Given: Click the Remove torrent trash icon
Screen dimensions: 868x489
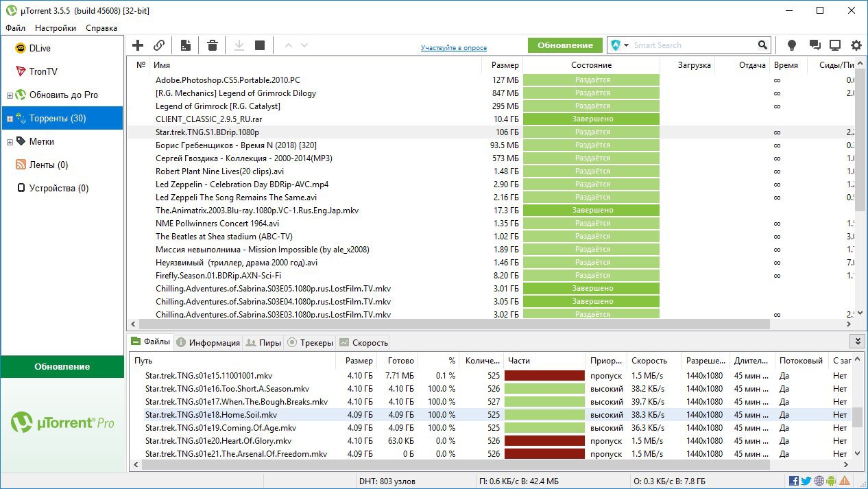Looking at the screenshot, I should [x=213, y=45].
